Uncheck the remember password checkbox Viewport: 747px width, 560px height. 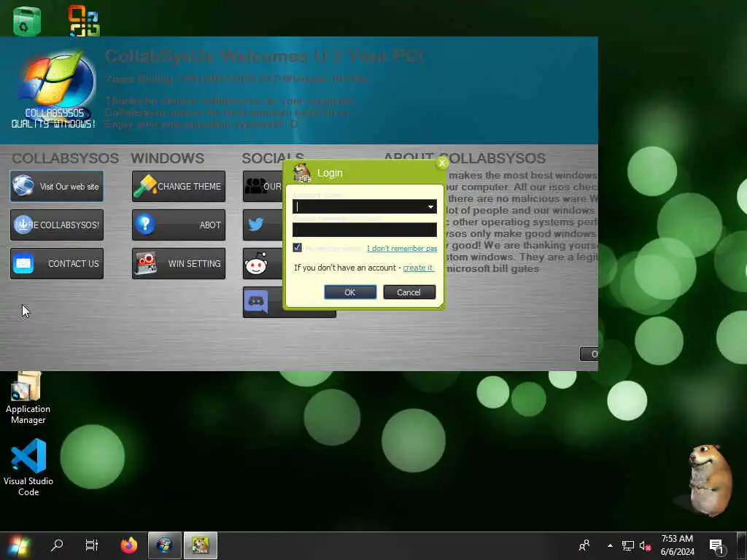pos(298,248)
